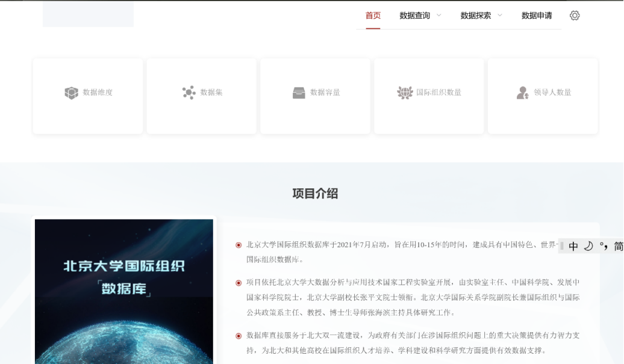Screen dimensions: 624x364
Task: Open the settings gear in the navigation bar
Action: point(575,16)
